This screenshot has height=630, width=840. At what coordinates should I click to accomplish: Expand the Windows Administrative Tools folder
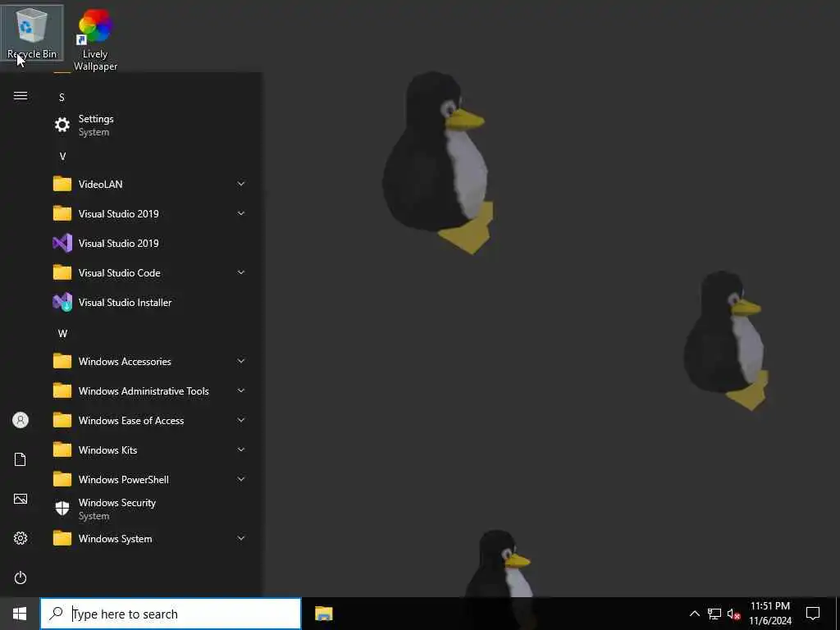point(149,391)
